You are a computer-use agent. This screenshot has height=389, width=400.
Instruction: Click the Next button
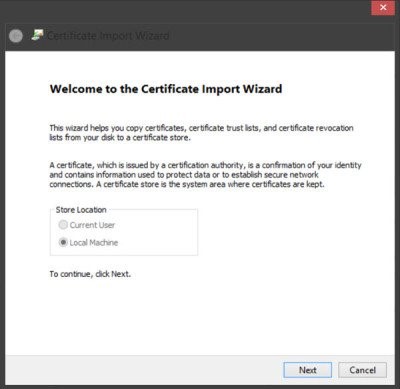(x=308, y=370)
